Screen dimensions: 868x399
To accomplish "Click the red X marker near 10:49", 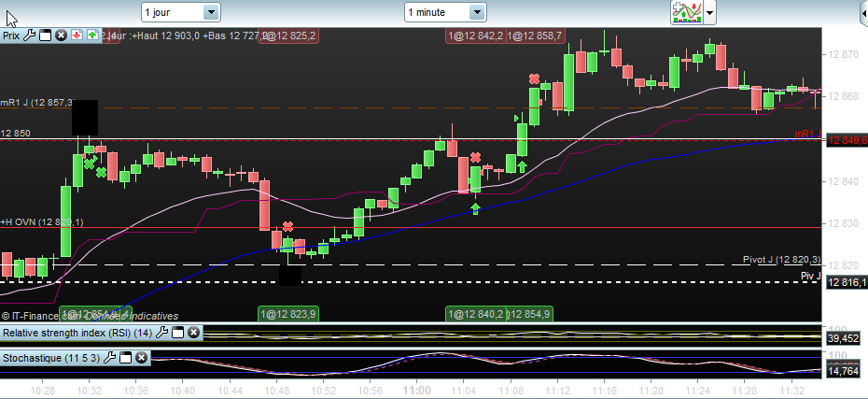I will click(x=287, y=226).
